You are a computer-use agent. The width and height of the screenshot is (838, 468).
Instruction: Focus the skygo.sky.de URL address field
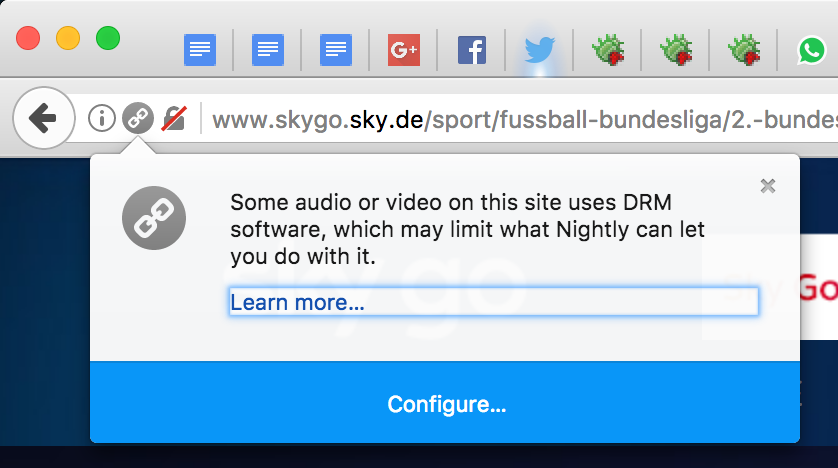520,120
